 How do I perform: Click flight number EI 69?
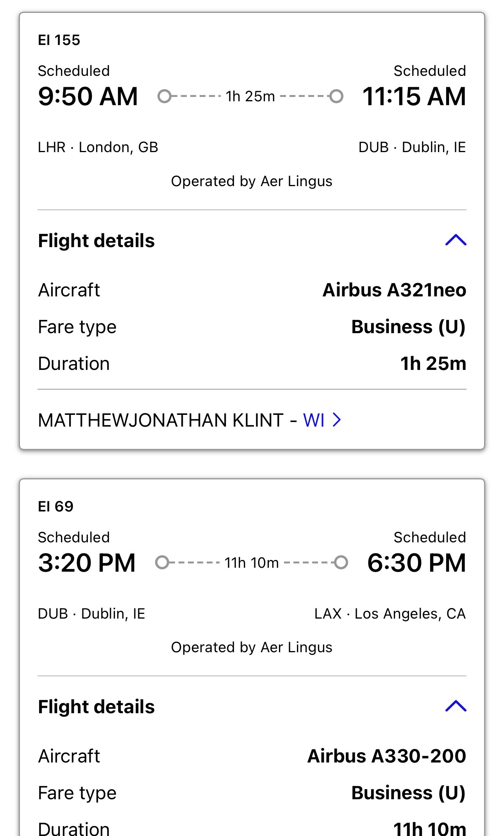55,506
